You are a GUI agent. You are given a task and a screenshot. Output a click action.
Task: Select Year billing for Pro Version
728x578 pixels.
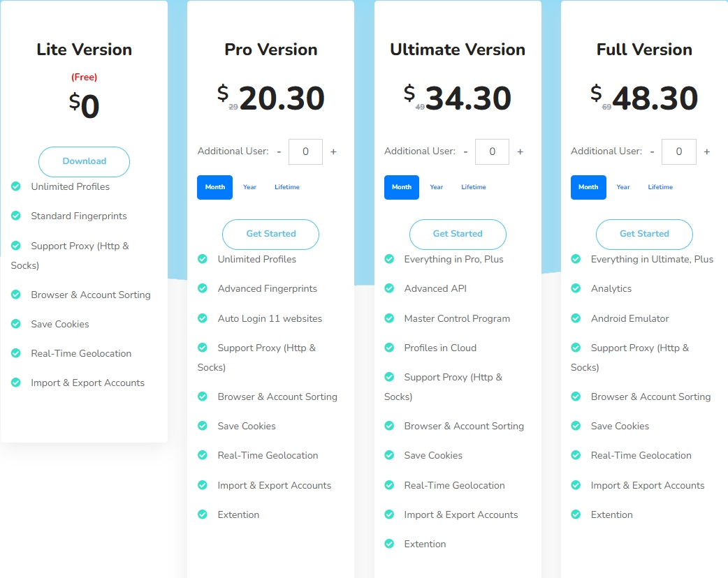click(250, 187)
